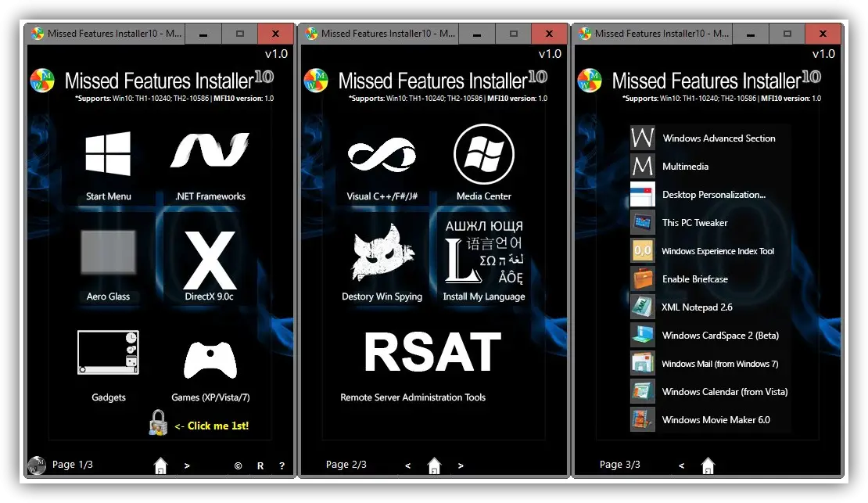Select the Destory Win Spying tile
868x503 pixels.
pyautogui.click(x=382, y=262)
